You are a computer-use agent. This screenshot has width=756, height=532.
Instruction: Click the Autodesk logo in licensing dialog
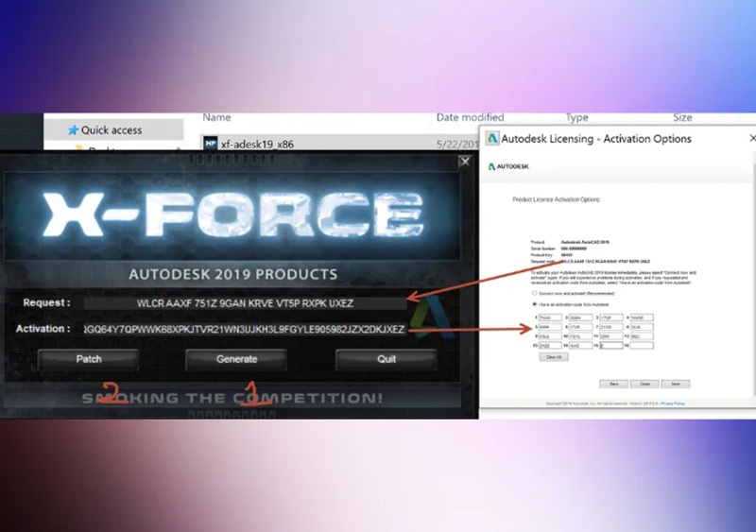pos(508,166)
